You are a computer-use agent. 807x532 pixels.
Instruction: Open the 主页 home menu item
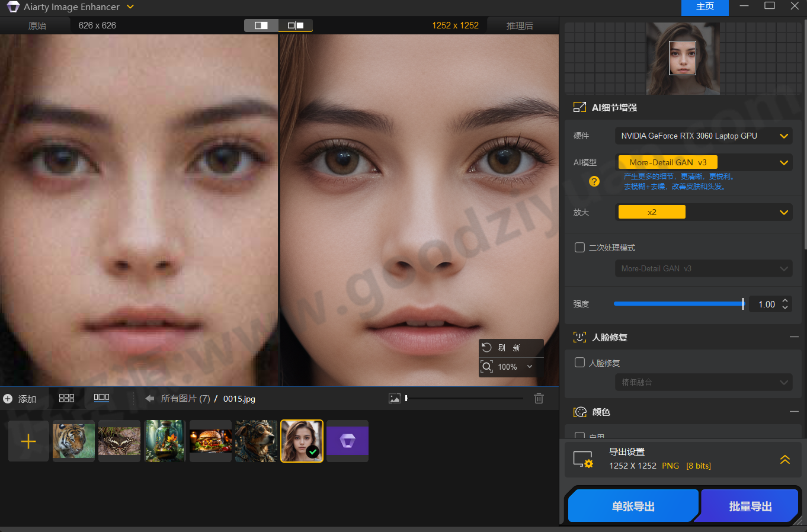pyautogui.click(x=704, y=8)
